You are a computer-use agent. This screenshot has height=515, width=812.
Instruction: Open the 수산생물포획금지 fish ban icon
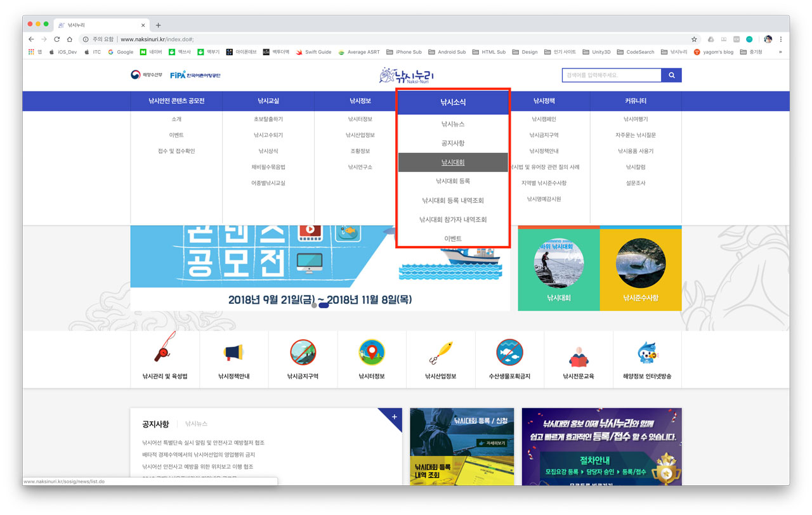509,352
